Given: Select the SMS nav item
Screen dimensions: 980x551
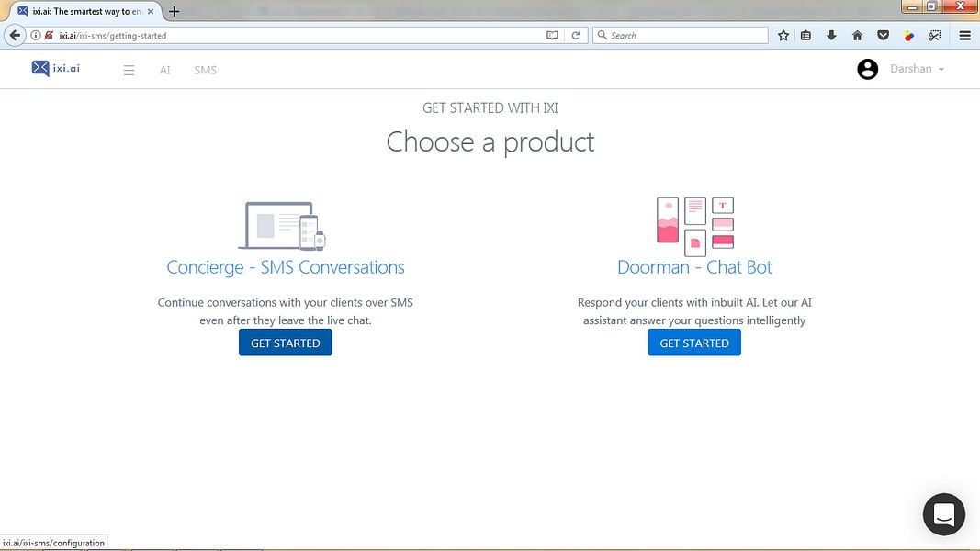Looking at the screenshot, I should [205, 70].
